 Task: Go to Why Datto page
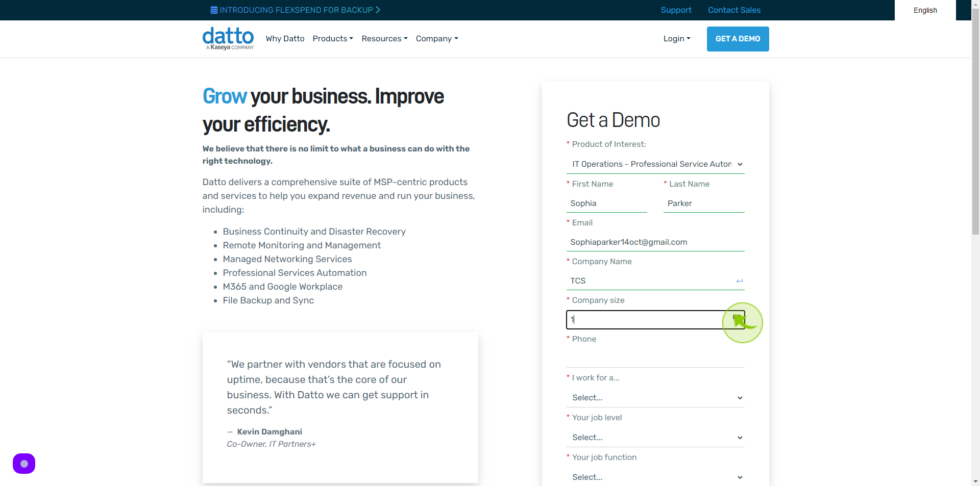pos(285,39)
